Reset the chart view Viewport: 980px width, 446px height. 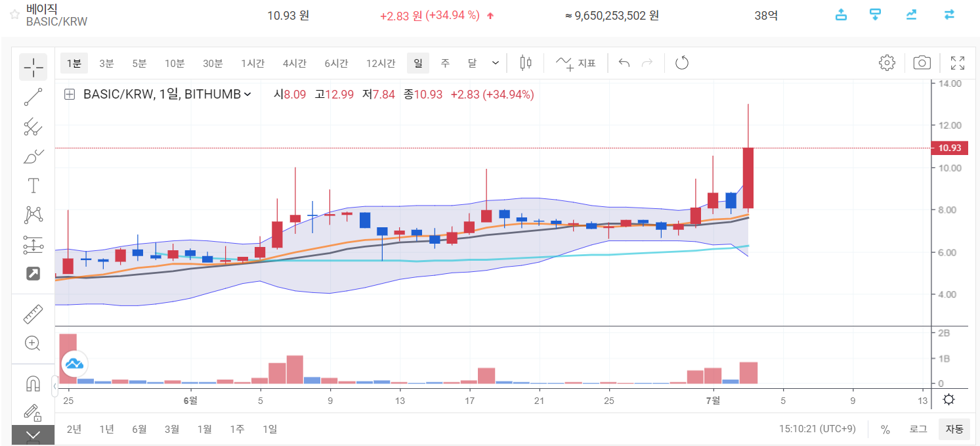(x=682, y=63)
